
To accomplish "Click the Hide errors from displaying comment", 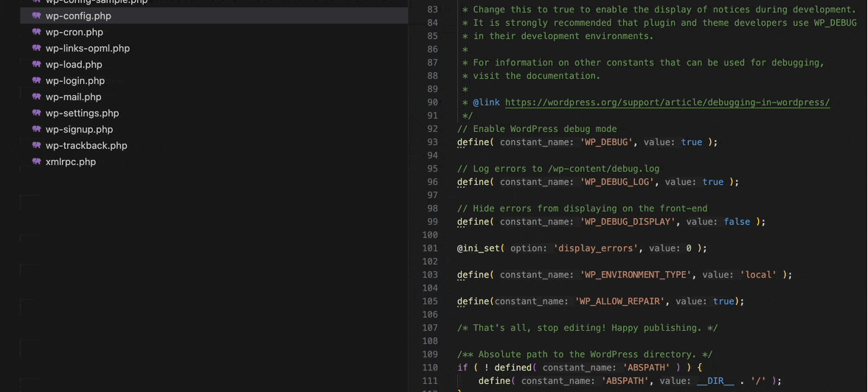I will 583,209.
